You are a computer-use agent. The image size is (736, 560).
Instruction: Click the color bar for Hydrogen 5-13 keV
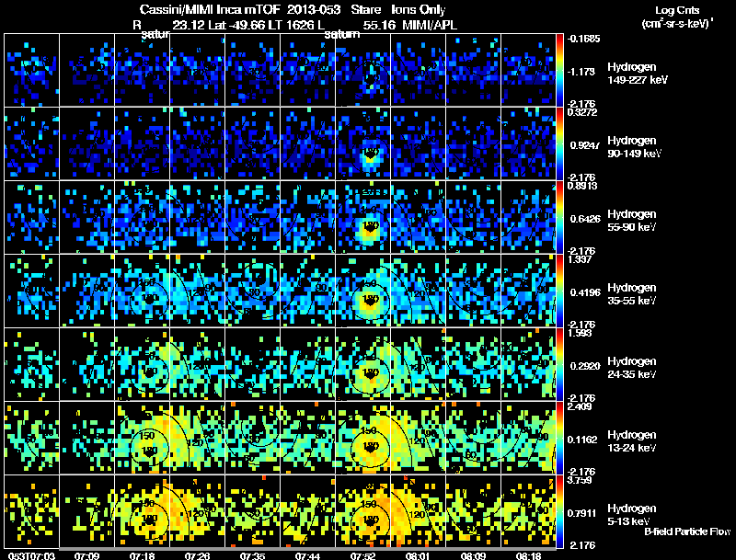(x=559, y=511)
